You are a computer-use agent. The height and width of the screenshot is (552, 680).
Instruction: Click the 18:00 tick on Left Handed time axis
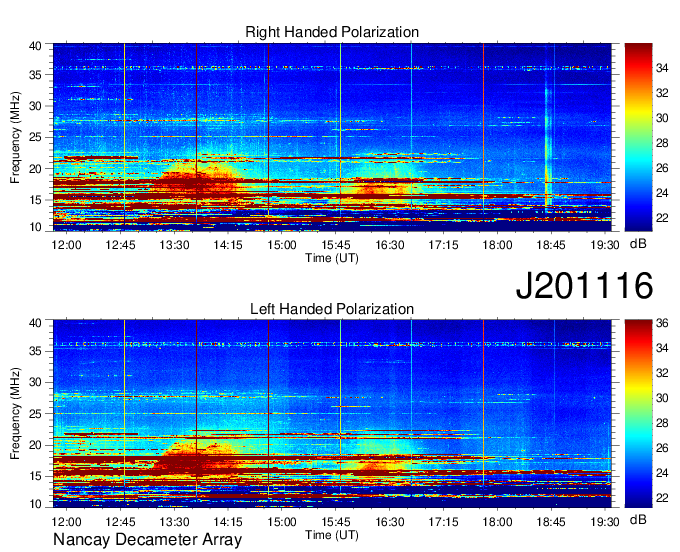(497, 522)
